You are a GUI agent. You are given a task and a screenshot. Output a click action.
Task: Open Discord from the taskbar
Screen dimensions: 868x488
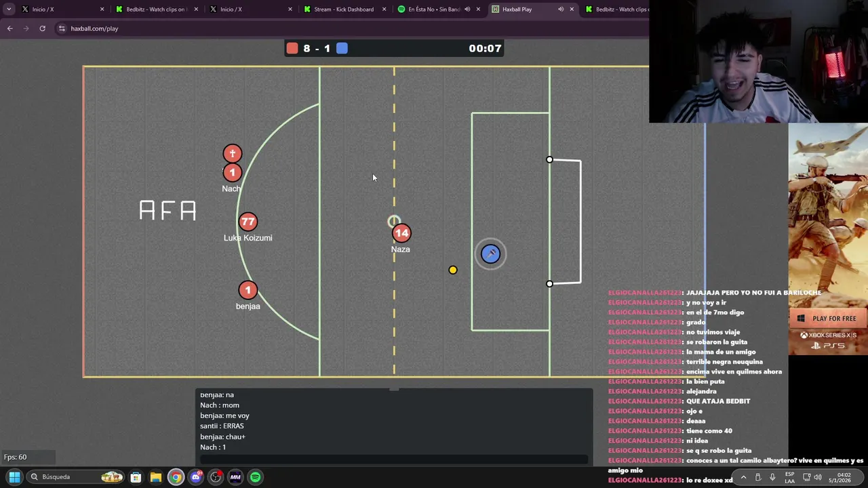point(195,477)
